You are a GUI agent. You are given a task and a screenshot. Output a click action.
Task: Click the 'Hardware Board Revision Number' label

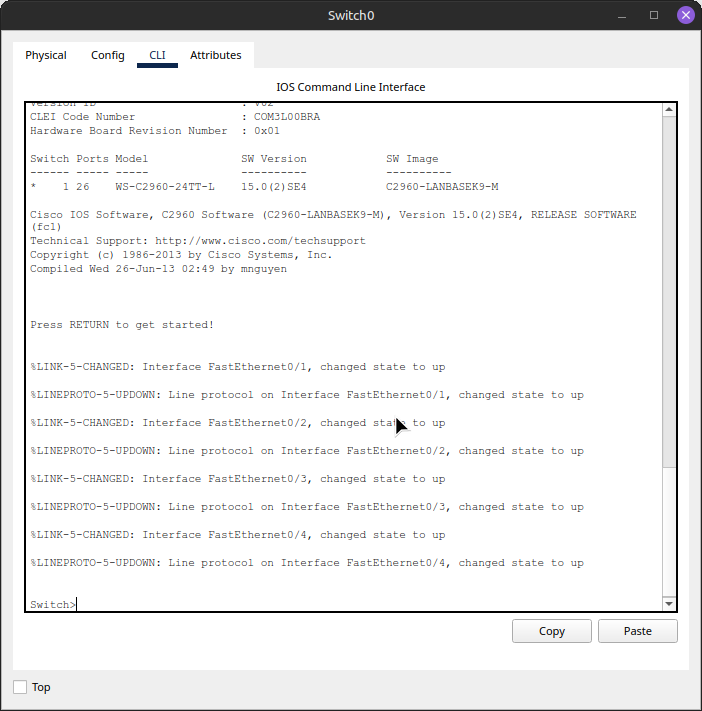tap(129, 131)
